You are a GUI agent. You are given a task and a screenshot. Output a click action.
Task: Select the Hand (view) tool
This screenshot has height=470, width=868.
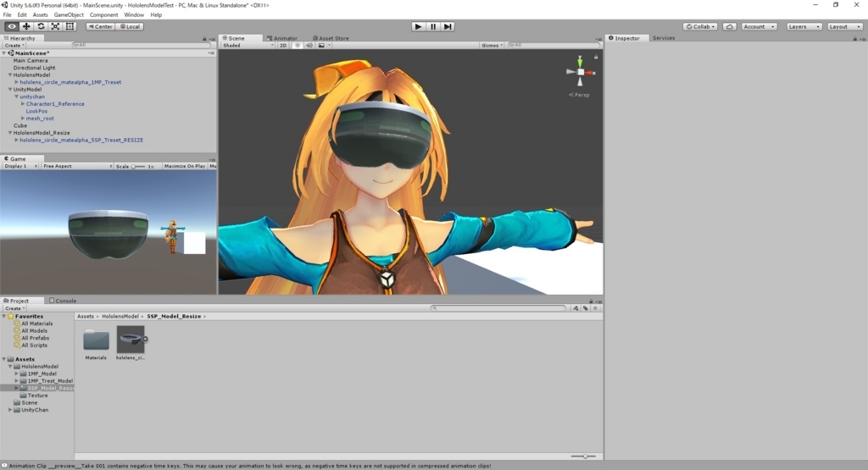tap(12, 26)
